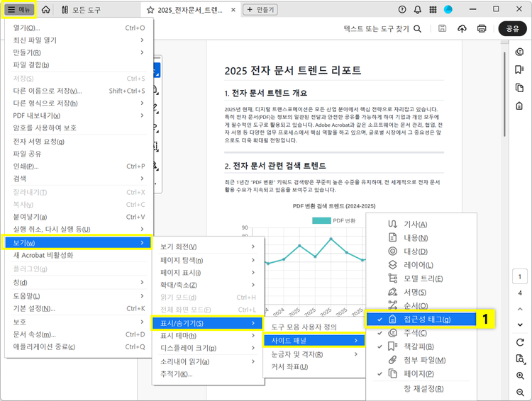Select 레이어(L) layers panel item
532x401 pixels.
pos(421,265)
